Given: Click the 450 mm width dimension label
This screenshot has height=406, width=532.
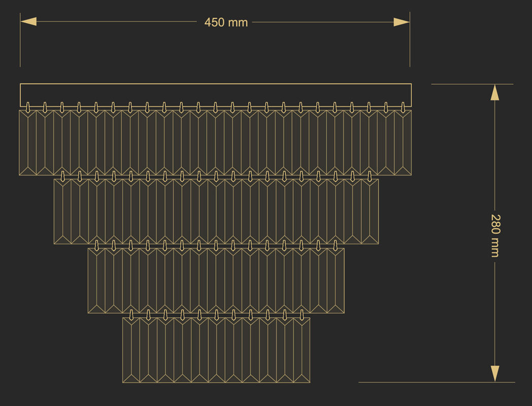Looking at the screenshot, I should (x=226, y=22).
